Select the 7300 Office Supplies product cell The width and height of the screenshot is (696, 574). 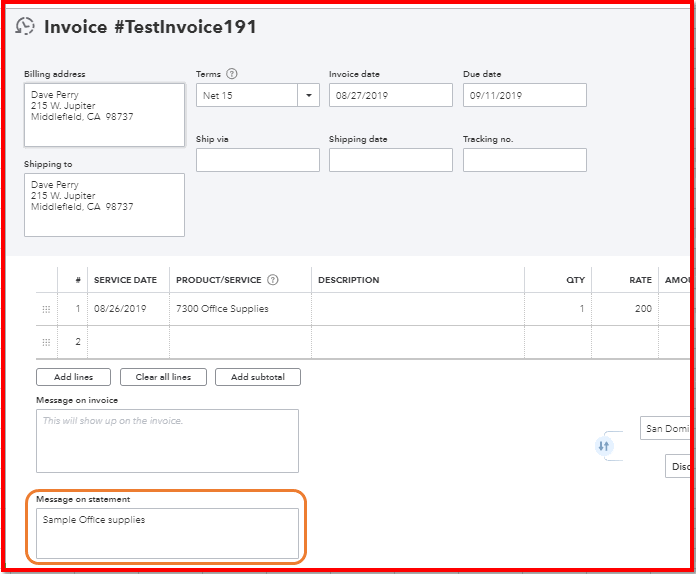click(x=240, y=309)
